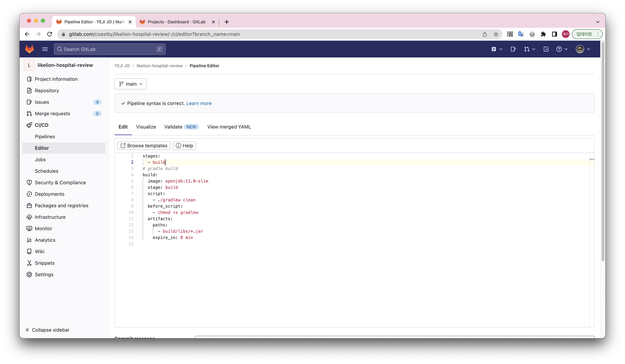Switch to the View merged YAML tab
The image size is (625, 364).
pos(229,127)
